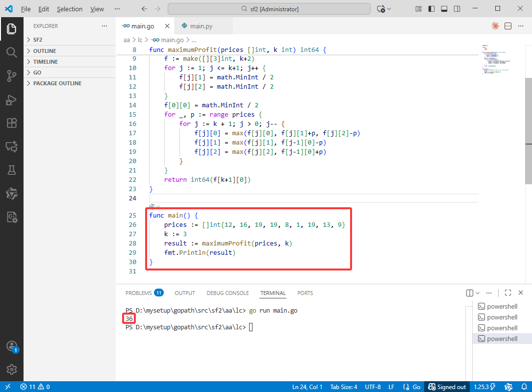Open the Extensions view
This screenshot has width=532, height=392.
(x=12, y=123)
